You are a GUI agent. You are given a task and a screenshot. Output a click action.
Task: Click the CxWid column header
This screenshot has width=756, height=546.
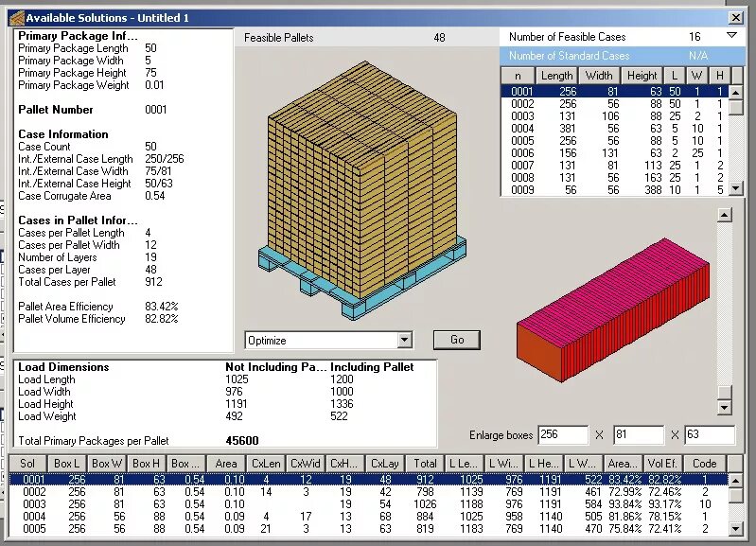point(306,464)
